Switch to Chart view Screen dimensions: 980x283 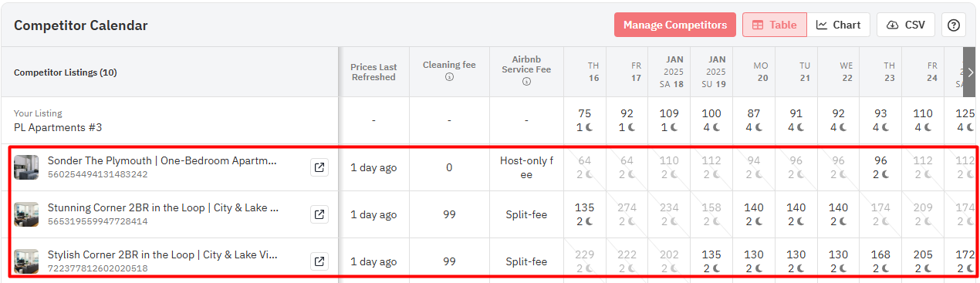(x=839, y=25)
